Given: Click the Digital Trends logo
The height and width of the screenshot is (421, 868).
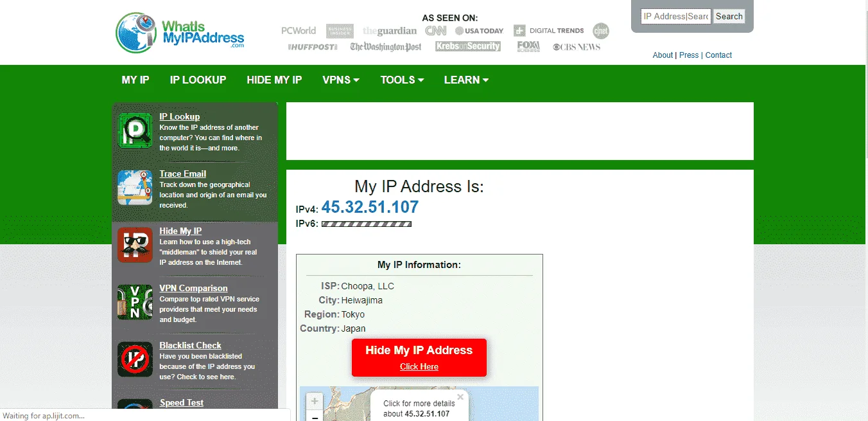Looking at the screenshot, I should 549,30.
